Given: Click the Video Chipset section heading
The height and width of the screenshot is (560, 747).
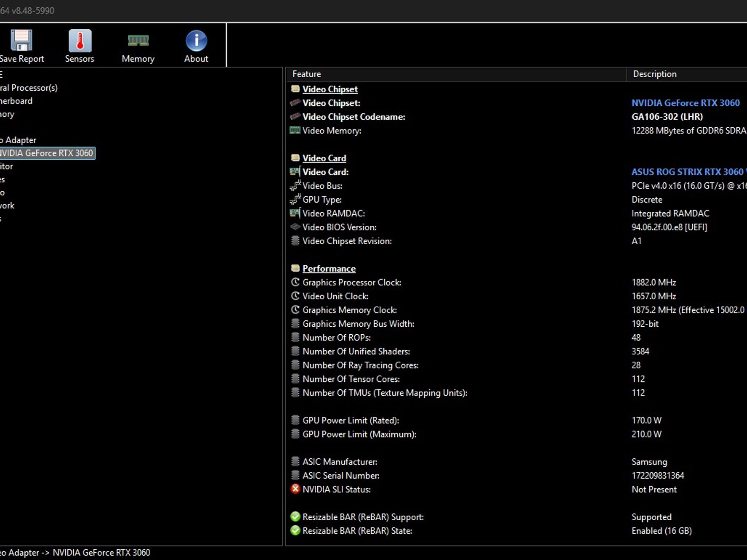Looking at the screenshot, I should pyautogui.click(x=330, y=89).
